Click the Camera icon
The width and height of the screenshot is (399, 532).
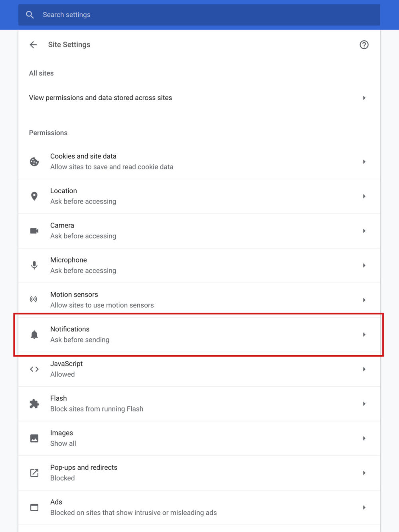tap(34, 231)
